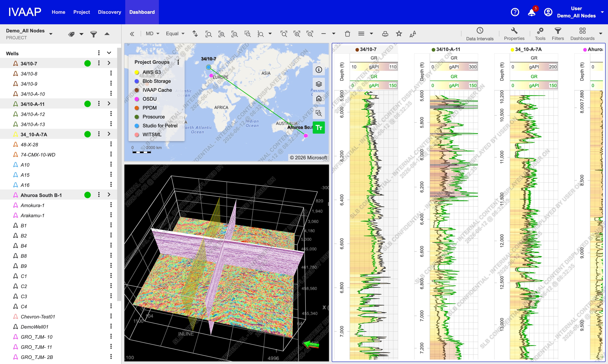Go to the Project tab
The height and width of the screenshot is (364, 608).
tap(81, 12)
